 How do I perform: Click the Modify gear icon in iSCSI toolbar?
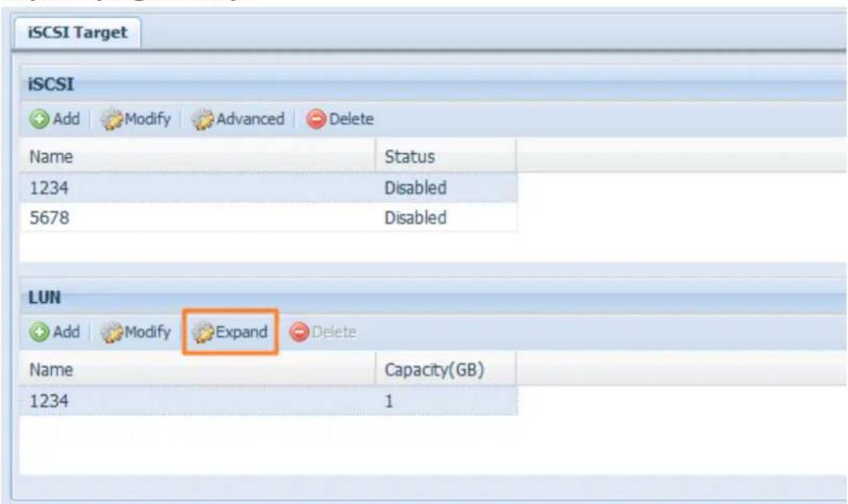pyautogui.click(x=112, y=119)
